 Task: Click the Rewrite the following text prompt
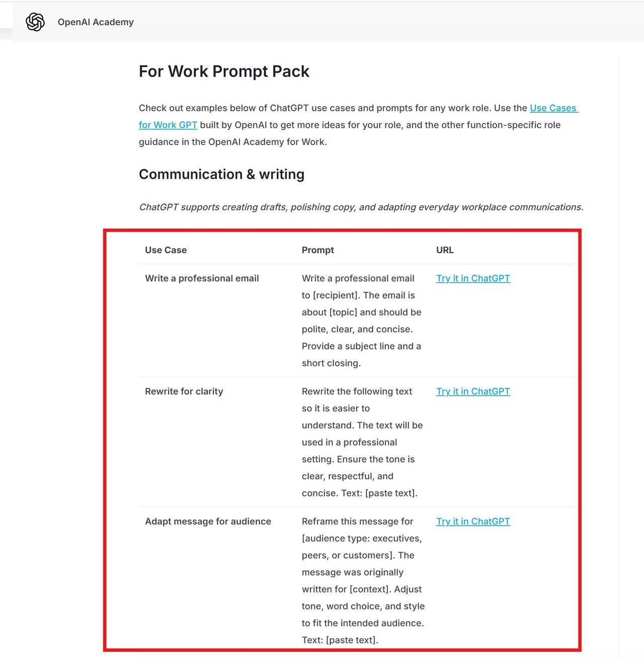pyautogui.click(x=361, y=442)
